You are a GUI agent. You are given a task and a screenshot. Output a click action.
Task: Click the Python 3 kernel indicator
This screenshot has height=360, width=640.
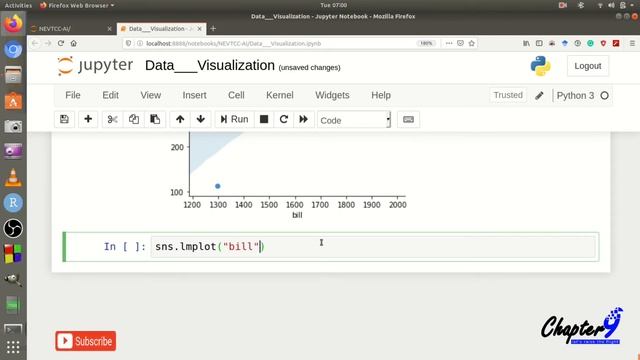click(x=582, y=96)
